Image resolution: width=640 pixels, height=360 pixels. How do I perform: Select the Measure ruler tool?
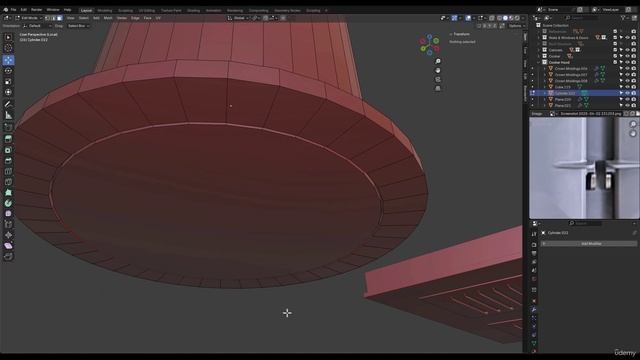(8, 116)
